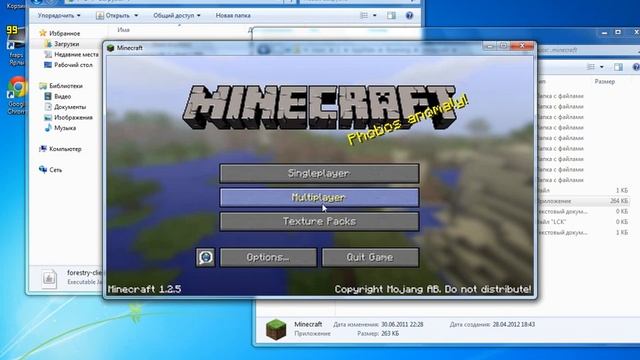The image size is (640, 360).
Task: Open the Multiplayer menu
Action: click(x=319, y=198)
